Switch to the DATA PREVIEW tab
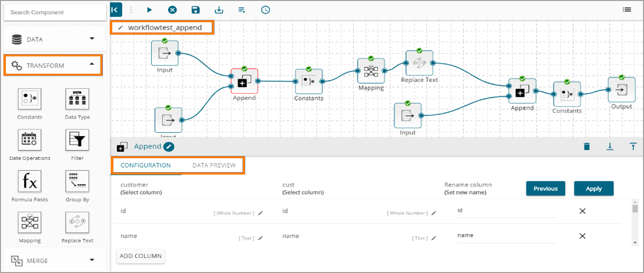The image size is (644, 273). tap(214, 165)
